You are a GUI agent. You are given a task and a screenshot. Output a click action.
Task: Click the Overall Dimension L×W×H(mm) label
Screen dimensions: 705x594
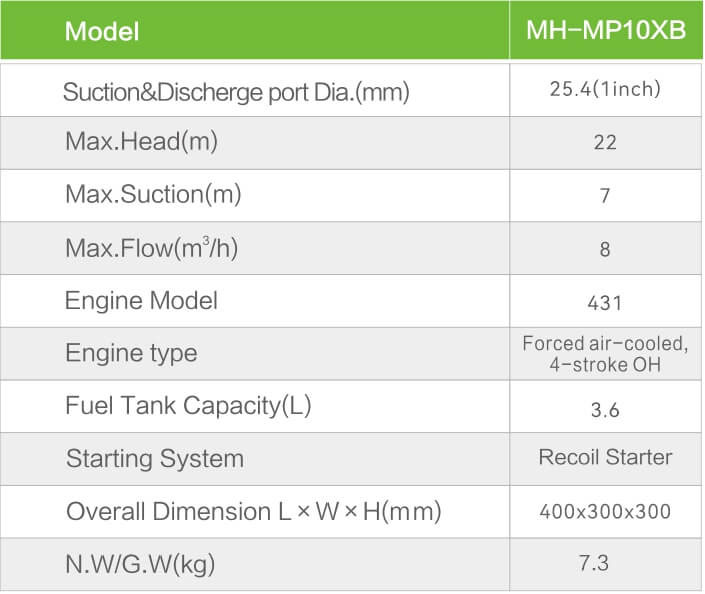point(253,512)
